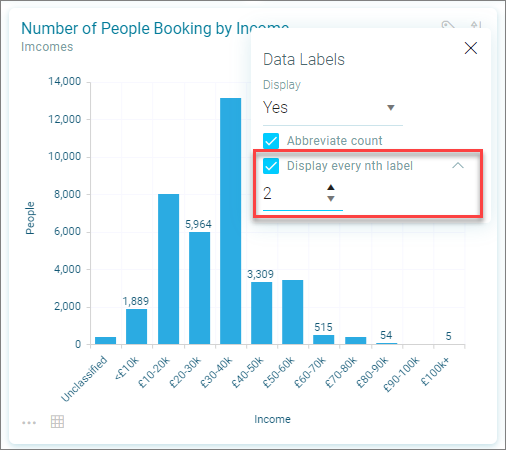
Task: Click the sort icon at top right
Action: (476, 25)
